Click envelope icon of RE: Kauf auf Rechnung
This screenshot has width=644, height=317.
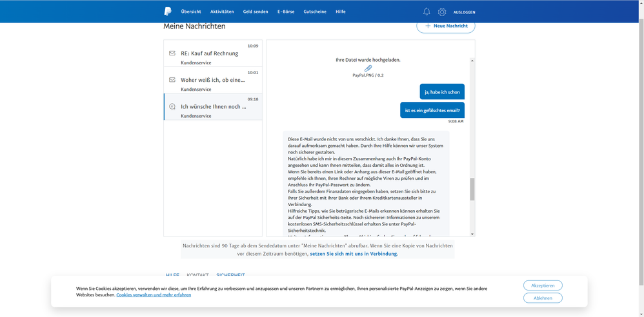(x=172, y=53)
